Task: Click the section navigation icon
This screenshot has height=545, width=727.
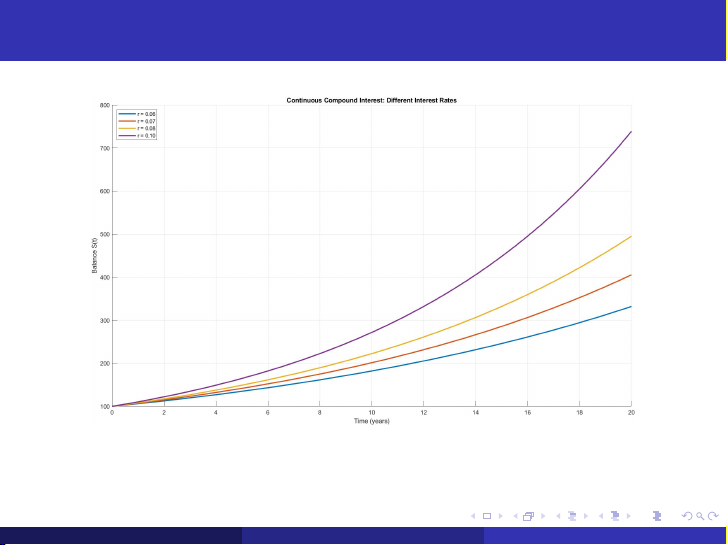Action: [614, 516]
